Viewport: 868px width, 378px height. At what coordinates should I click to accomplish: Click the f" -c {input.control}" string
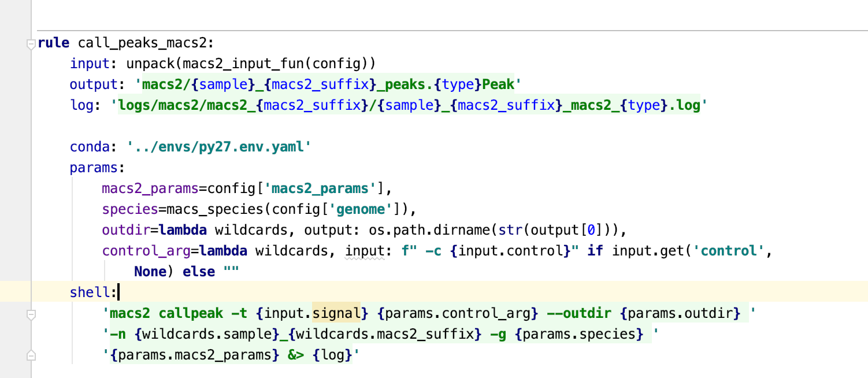click(490, 251)
